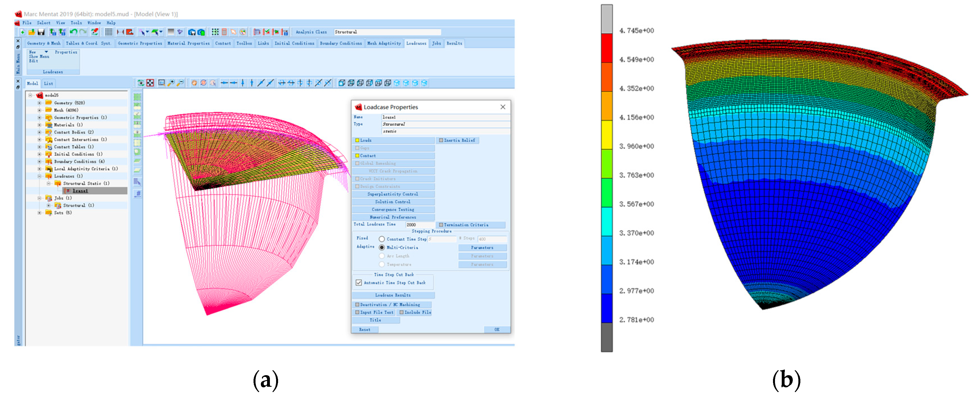Click the distance measure icon
980x400 pixels.
pyautogui.click(x=120, y=32)
